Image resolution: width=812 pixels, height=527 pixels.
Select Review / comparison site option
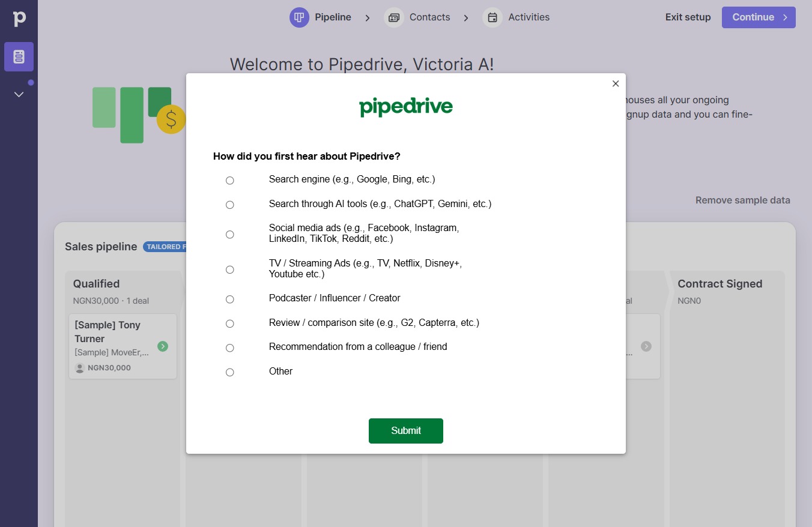point(229,324)
